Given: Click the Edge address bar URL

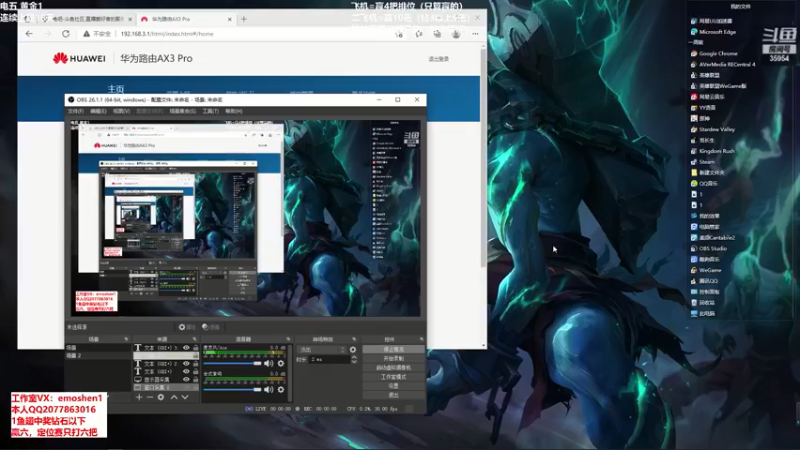Looking at the screenshot, I should 167,34.
